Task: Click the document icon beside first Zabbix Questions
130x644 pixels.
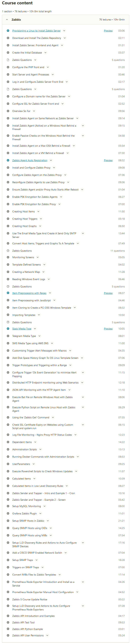Action: point(8,60)
